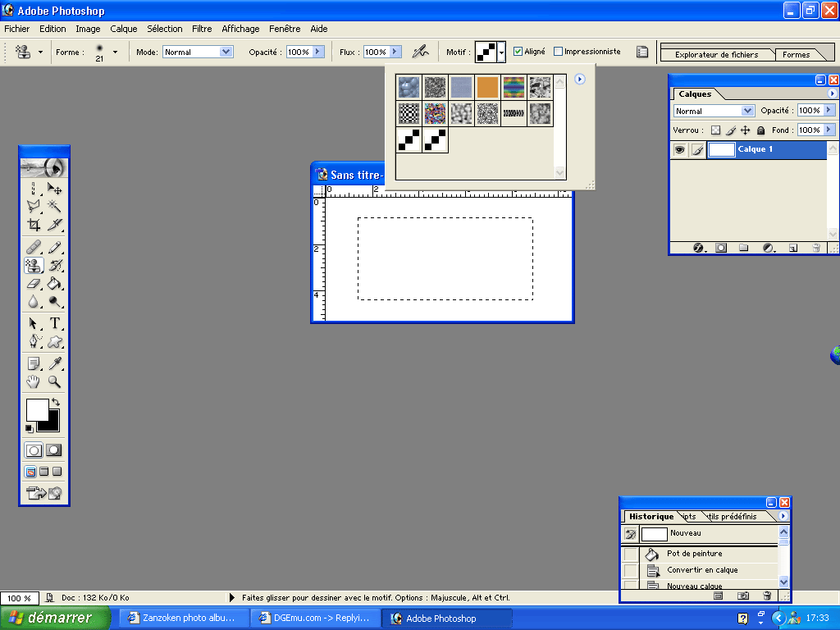Uncheck the Aligné checkbox
The width and height of the screenshot is (840, 630).
pos(518,52)
